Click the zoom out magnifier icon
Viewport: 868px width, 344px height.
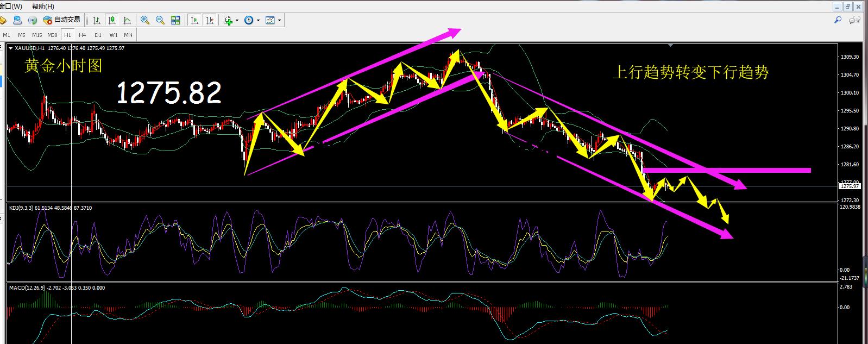[x=160, y=20]
